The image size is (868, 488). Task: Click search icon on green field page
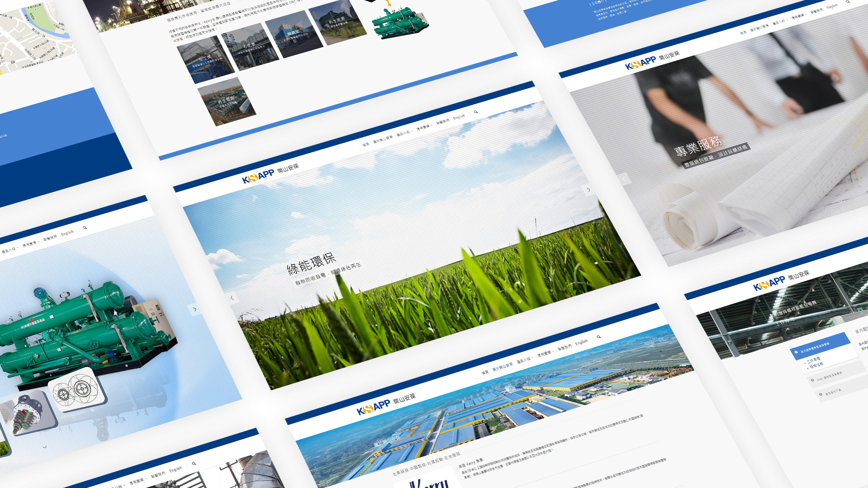476,112
